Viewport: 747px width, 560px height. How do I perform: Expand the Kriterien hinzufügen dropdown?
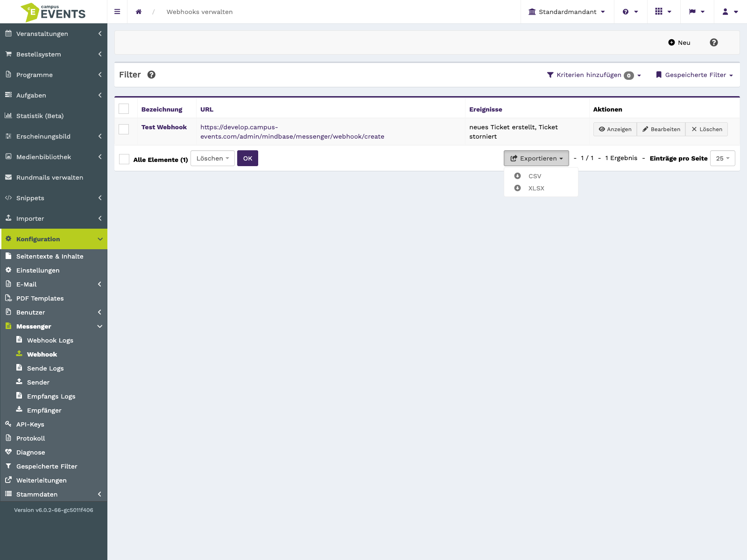594,75
